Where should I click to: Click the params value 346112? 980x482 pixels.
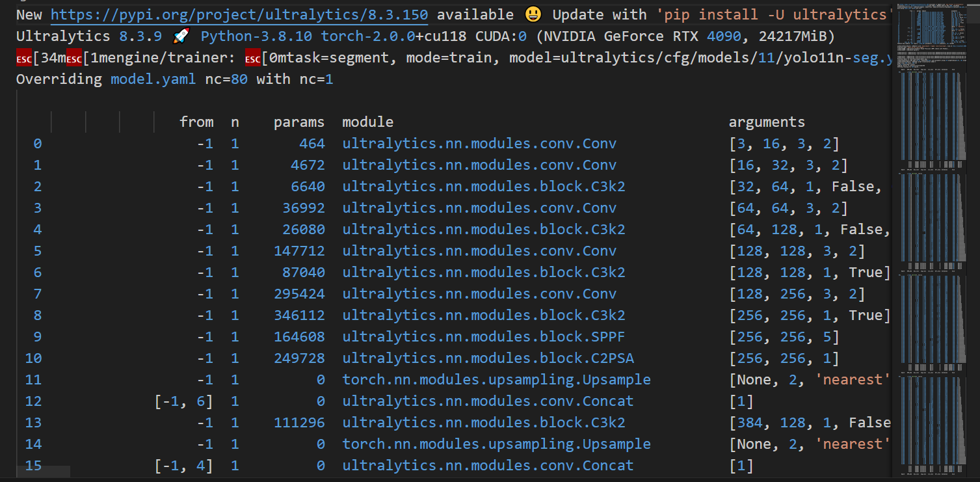click(x=299, y=315)
